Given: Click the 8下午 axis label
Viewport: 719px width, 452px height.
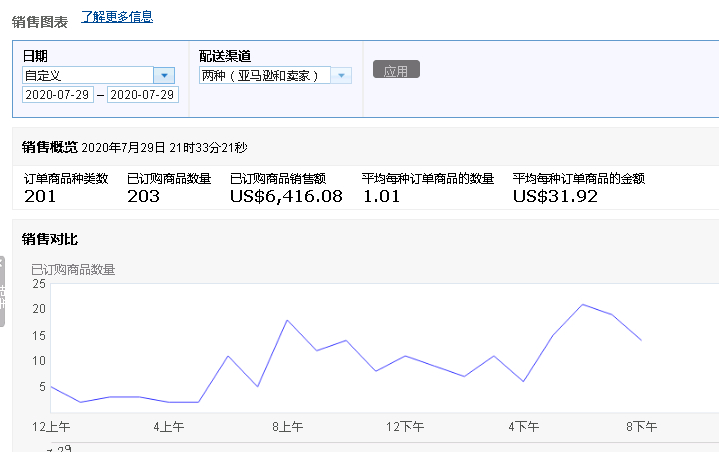Looking at the screenshot, I should [x=641, y=427].
